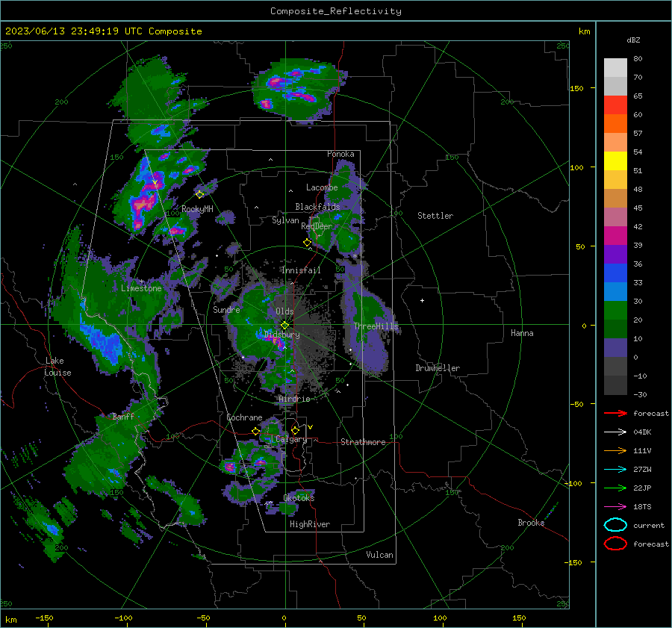This screenshot has width=672, height=628.
Task: Select the slate purple 10–0 dBZ swatch
Action: coord(615,348)
